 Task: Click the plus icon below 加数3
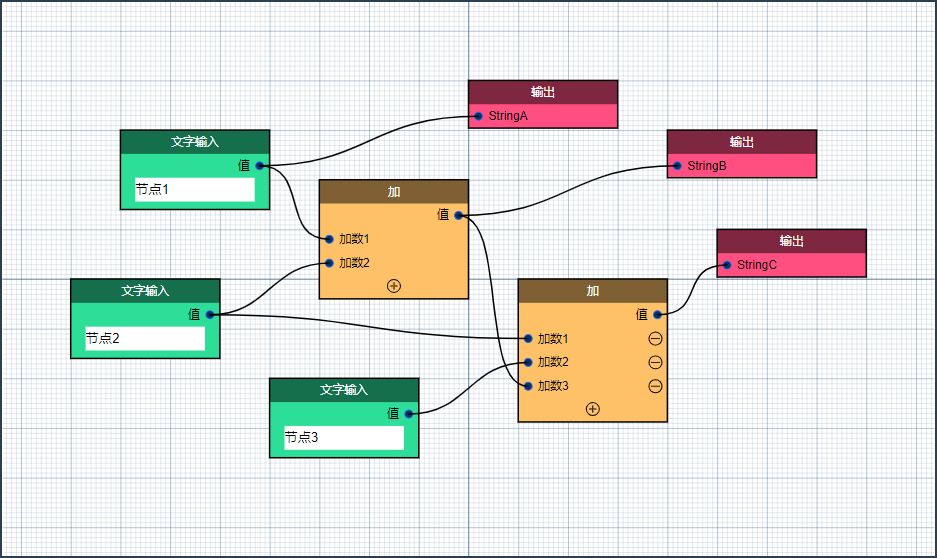pyautogui.click(x=592, y=409)
